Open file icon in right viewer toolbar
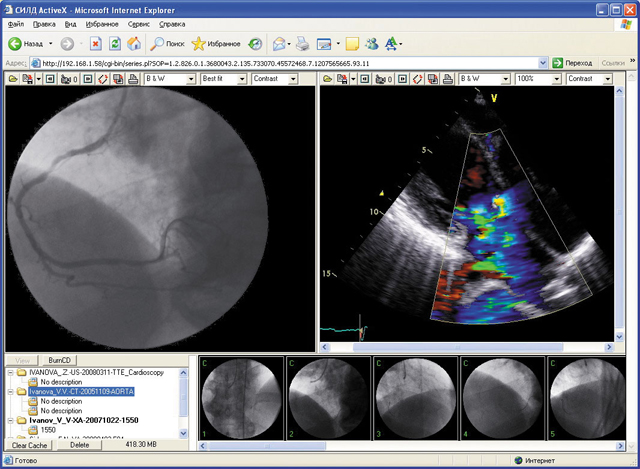The height and width of the screenshot is (469, 640). (x=327, y=79)
